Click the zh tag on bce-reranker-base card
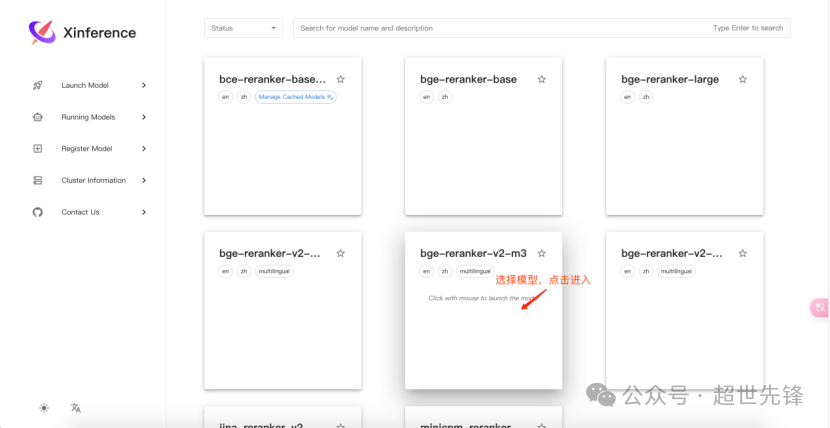Screen dimensions: 830x428 [x=243, y=97]
